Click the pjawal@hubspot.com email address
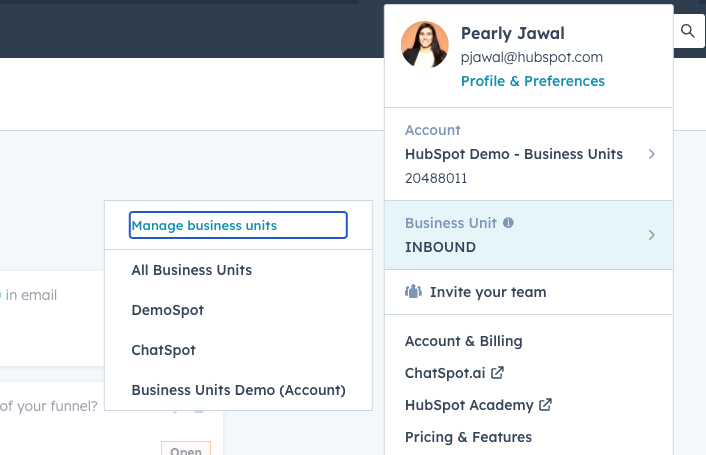 point(532,57)
